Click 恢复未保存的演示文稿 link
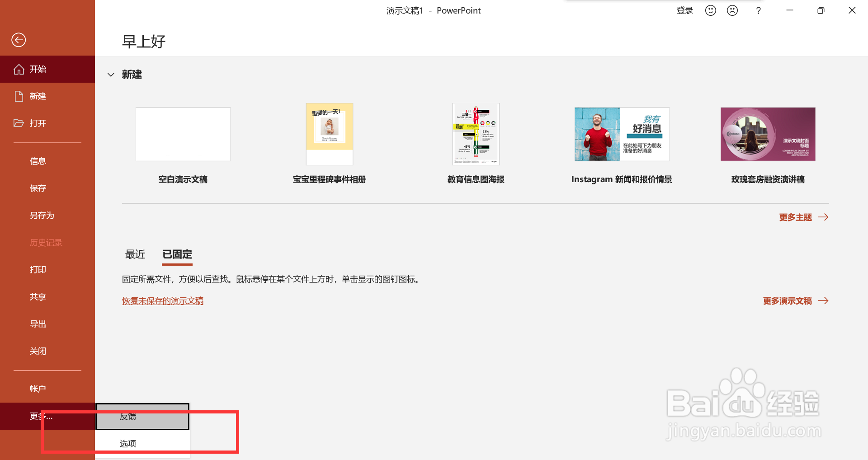This screenshot has height=460, width=868. click(163, 301)
